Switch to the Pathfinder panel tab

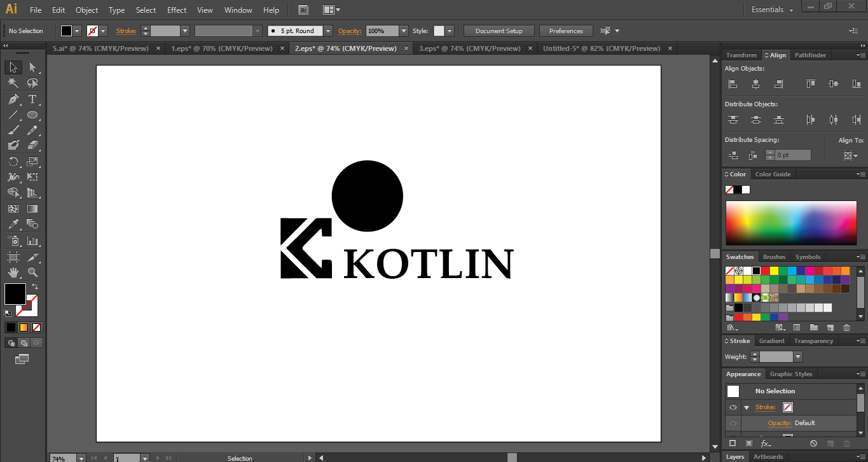(x=810, y=55)
